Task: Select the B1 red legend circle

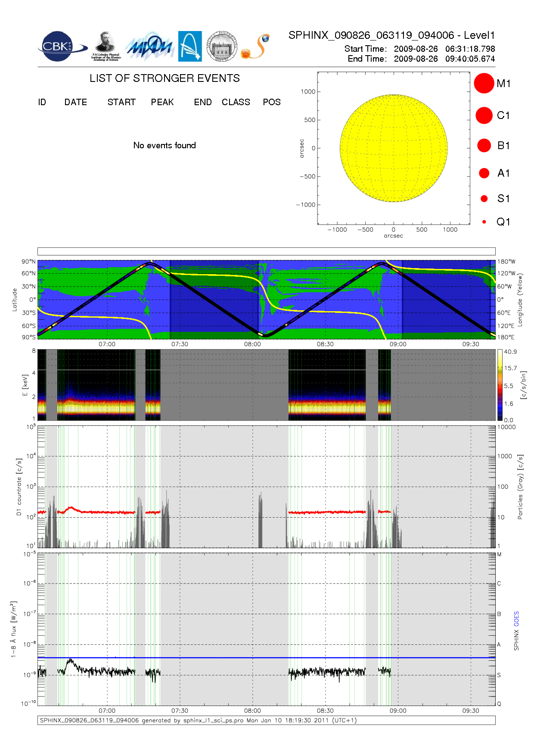Action: [x=484, y=146]
